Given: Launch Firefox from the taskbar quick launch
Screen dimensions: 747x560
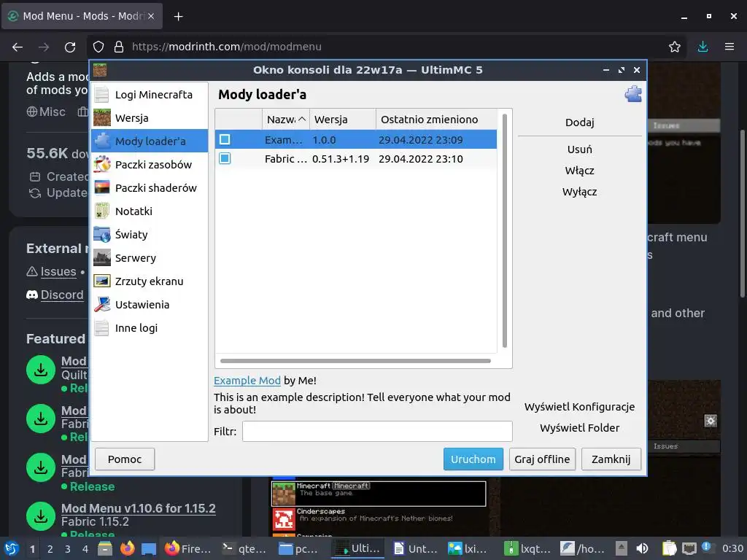Looking at the screenshot, I should pos(127,548).
